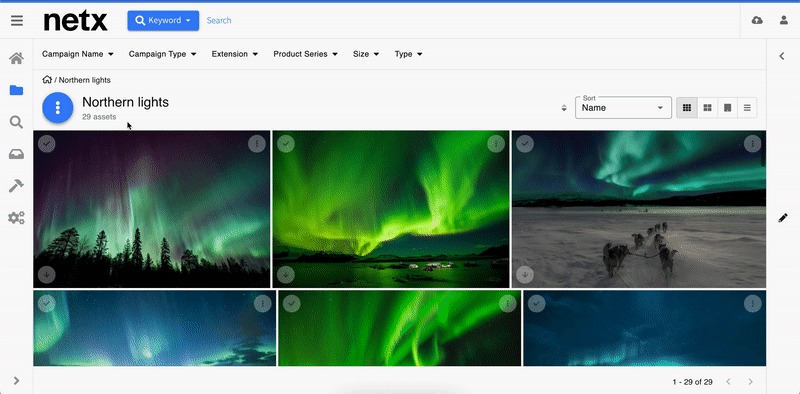The width and height of the screenshot is (800, 394).
Task: Open the Sort by Name dropdown
Action: 623,108
